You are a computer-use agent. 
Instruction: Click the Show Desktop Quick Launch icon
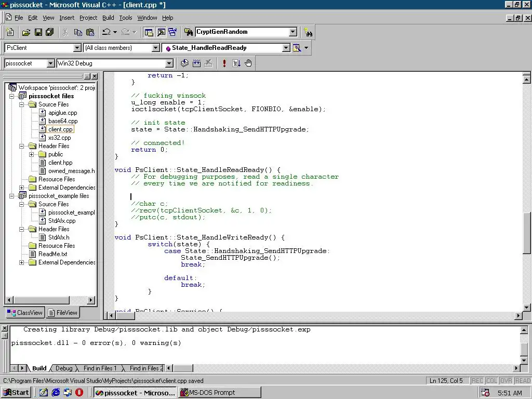[x=44, y=393]
